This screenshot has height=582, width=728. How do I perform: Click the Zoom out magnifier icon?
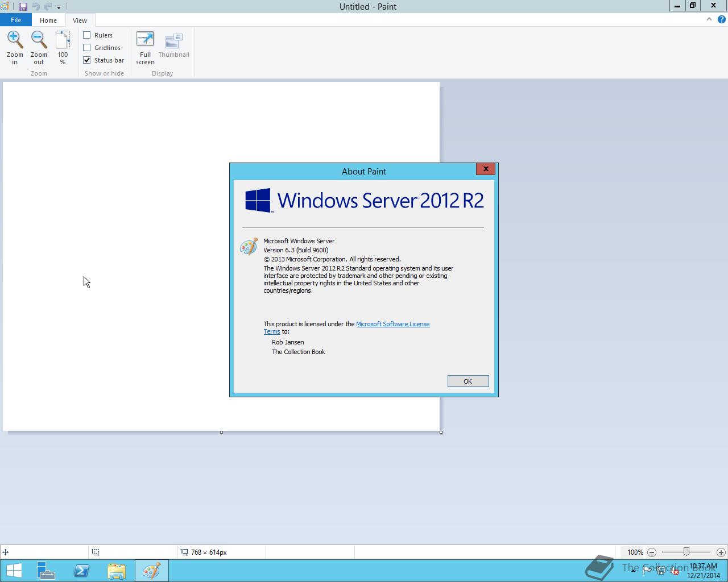click(39, 40)
